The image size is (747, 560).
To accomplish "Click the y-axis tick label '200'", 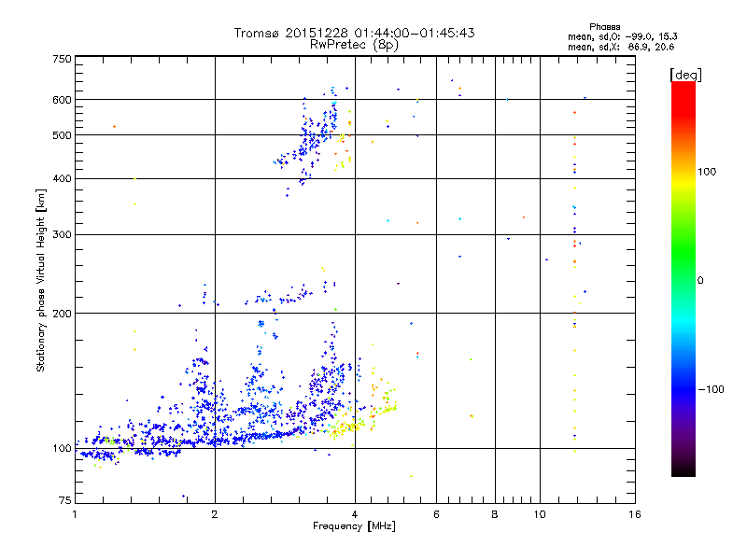I will [x=62, y=314].
